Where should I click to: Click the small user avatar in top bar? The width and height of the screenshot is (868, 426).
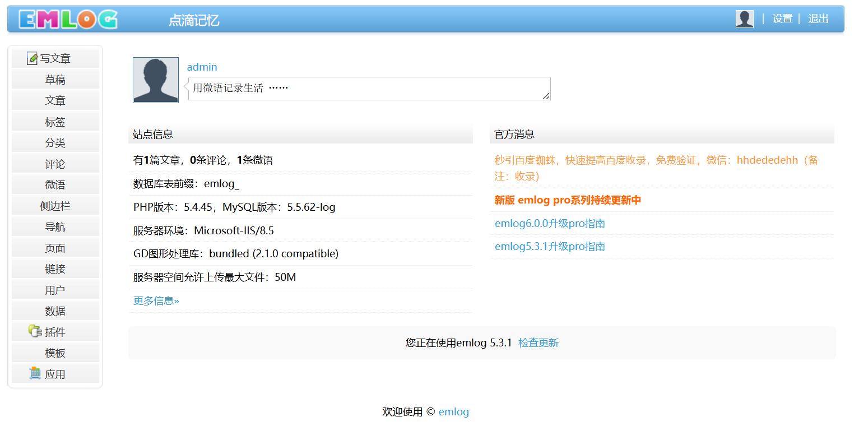click(x=745, y=19)
